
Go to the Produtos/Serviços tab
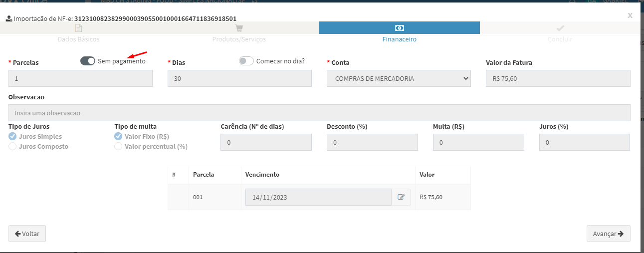[239, 39]
